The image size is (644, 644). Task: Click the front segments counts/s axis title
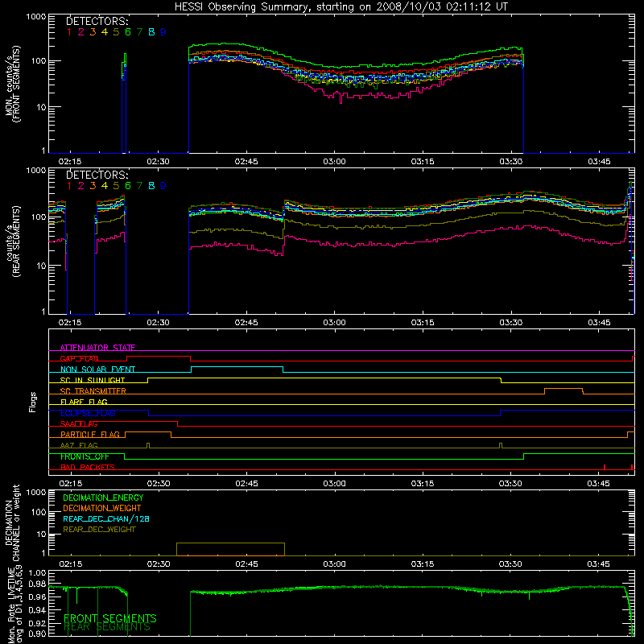tap(13, 84)
